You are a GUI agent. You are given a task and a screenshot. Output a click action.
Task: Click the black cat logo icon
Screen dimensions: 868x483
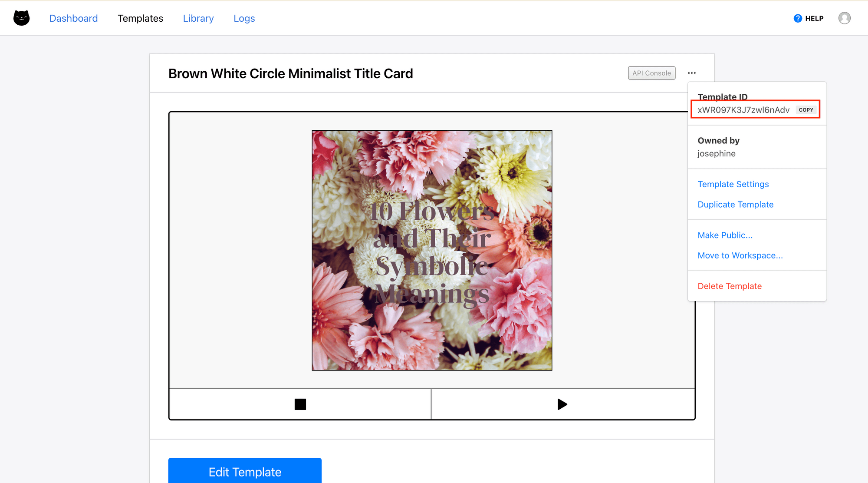21,18
